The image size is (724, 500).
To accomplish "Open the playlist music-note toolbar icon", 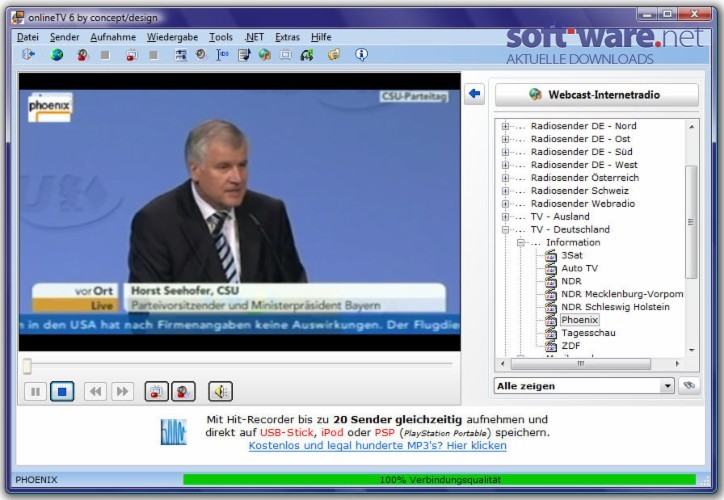I will click(x=244, y=55).
